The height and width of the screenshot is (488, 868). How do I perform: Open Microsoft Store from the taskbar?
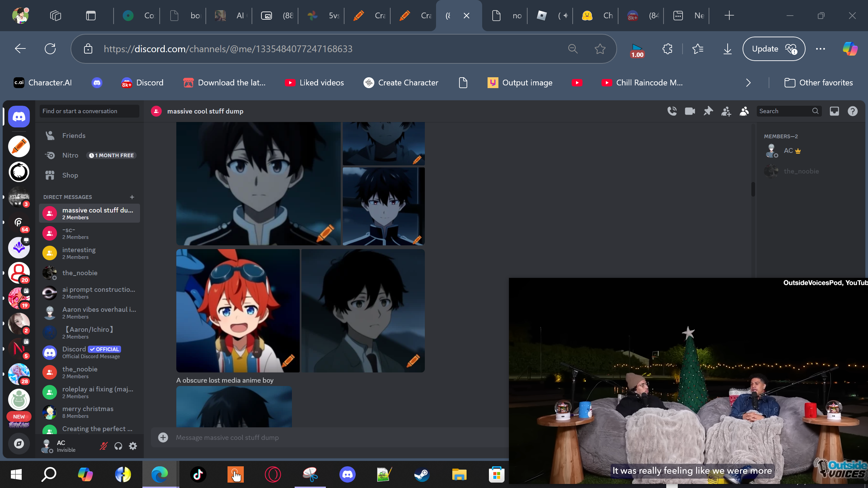497,474
